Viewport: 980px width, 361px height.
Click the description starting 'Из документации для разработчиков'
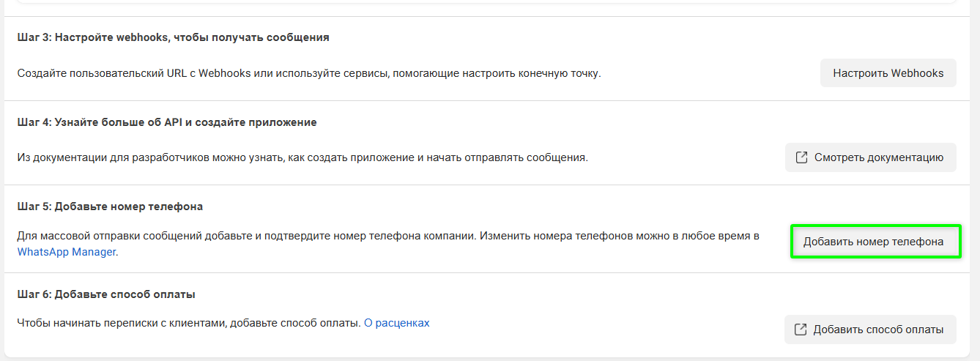click(302, 157)
